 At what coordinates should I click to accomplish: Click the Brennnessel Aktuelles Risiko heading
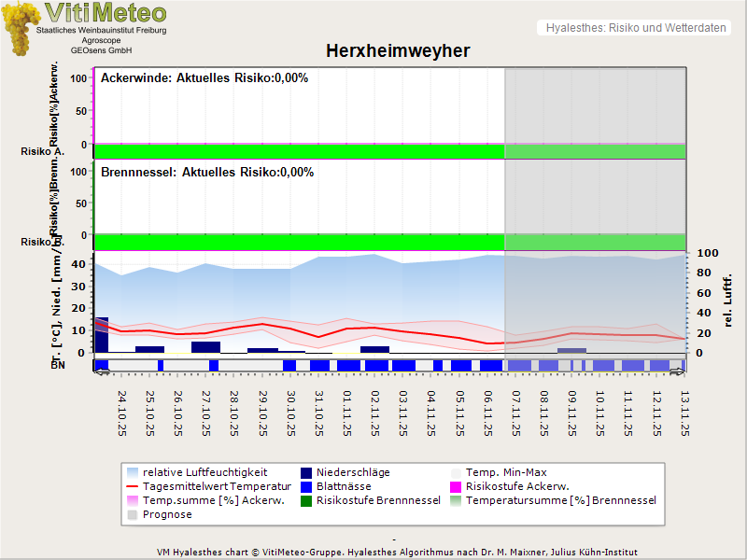click(207, 173)
